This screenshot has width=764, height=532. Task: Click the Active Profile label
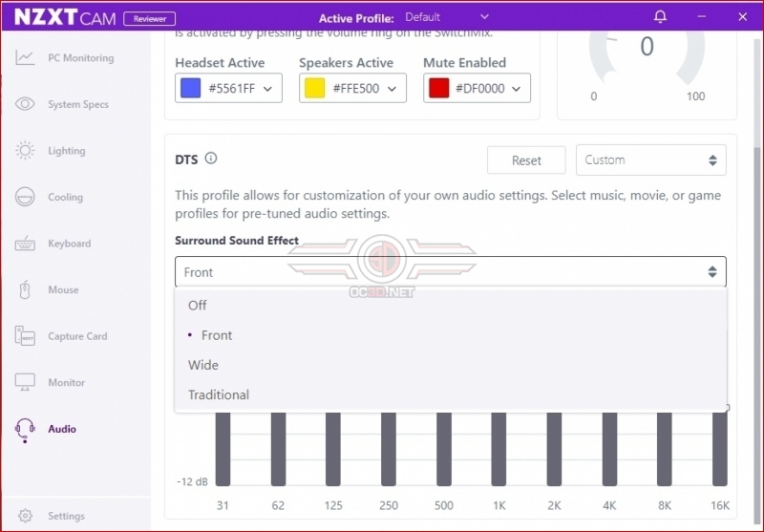356,18
